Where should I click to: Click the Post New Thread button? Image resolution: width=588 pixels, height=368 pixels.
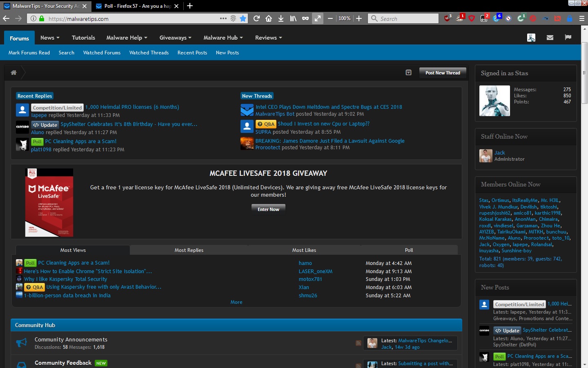point(443,73)
